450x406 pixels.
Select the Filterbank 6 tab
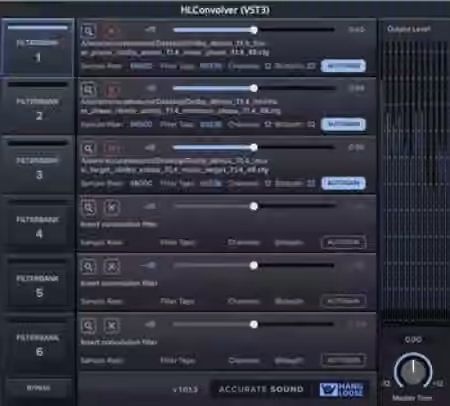[x=38, y=342]
